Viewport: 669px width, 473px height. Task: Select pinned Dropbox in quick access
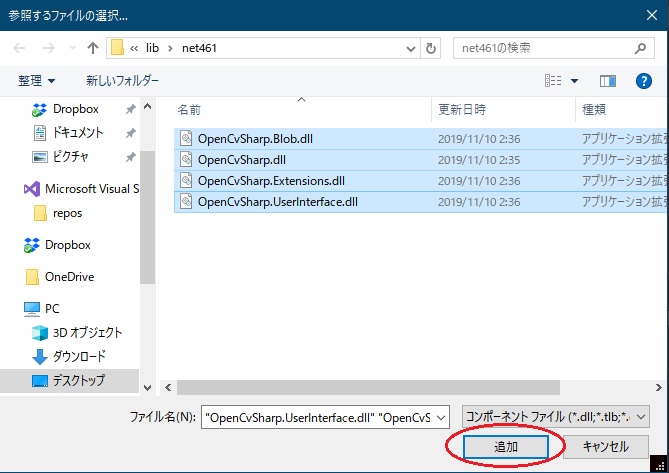(x=76, y=109)
